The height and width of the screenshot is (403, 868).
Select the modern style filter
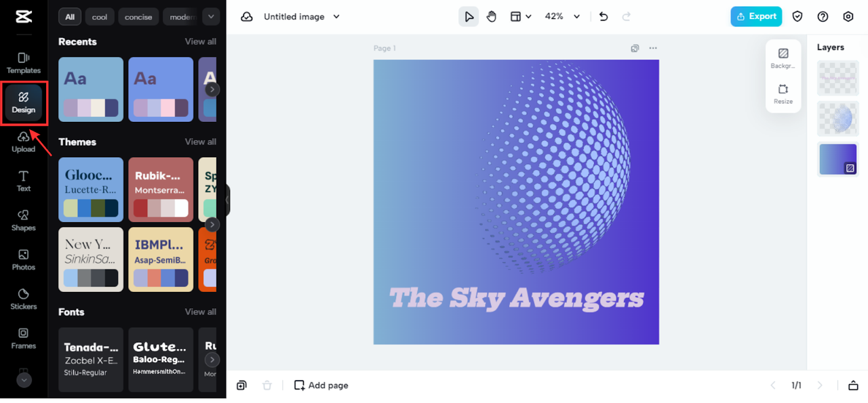click(x=181, y=17)
